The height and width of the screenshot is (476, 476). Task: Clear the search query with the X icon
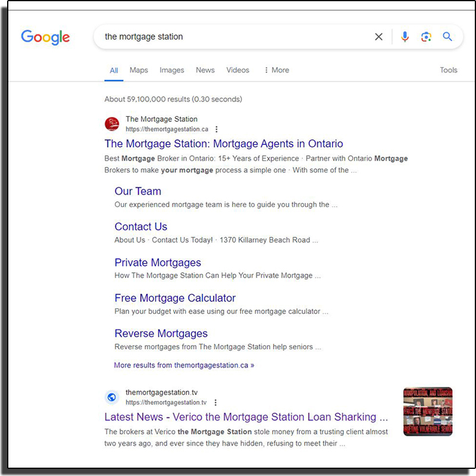click(x=378, y=37)
